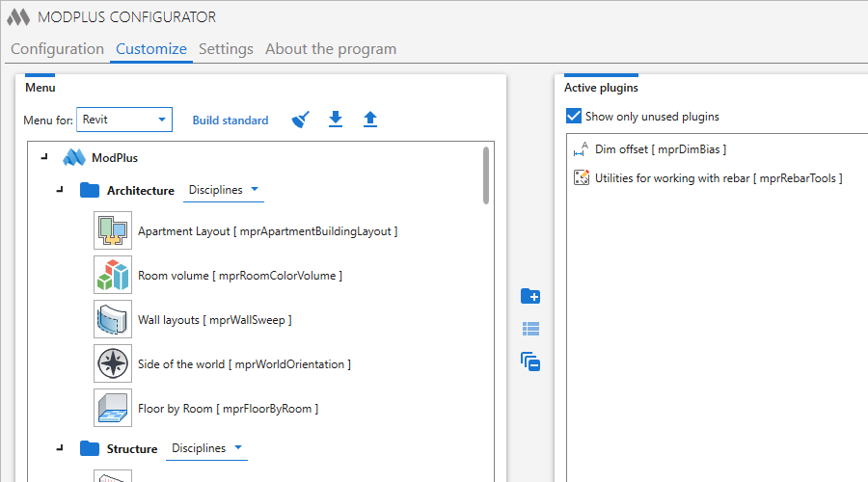Click the Dim offset plugin icon
868x482 pixels.
coord(581,148)
